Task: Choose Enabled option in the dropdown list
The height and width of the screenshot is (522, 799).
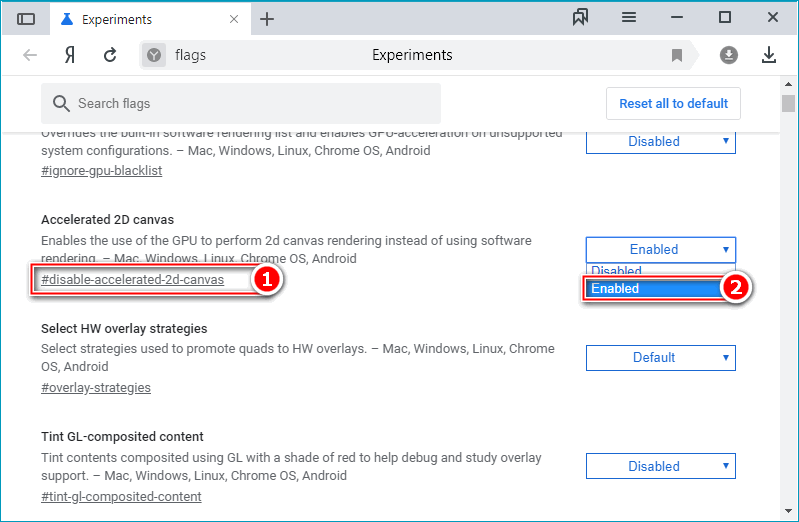Action: click(652, 289)
